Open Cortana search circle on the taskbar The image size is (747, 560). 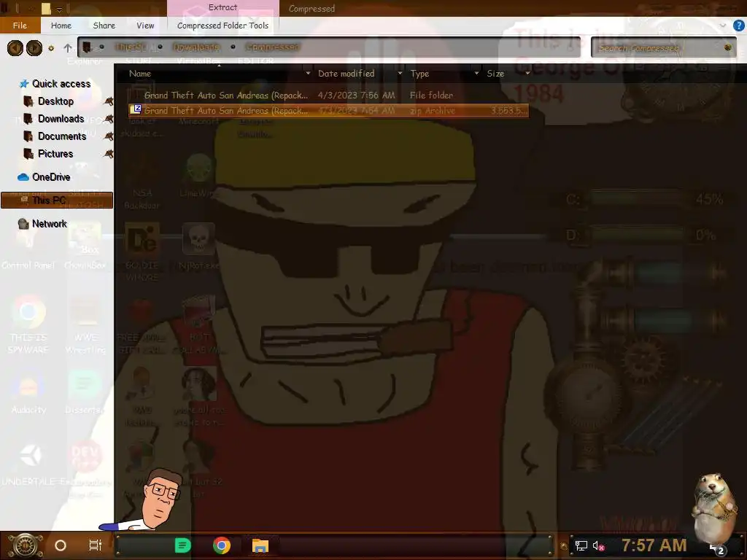(x=61, y=545)
